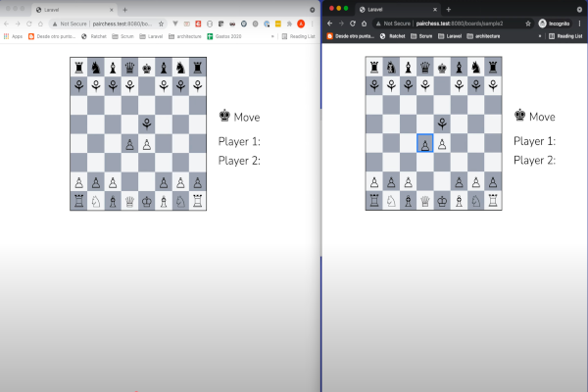The height and width of the screenshot is (392, 588).
Task: Select the blue-highlighted white pawn on right board
Action: tap(425, 143)
